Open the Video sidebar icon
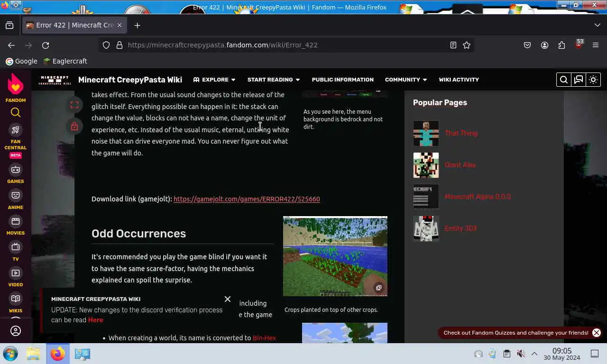This screenshot has width=607, height=364. click(x=16, y=273)
